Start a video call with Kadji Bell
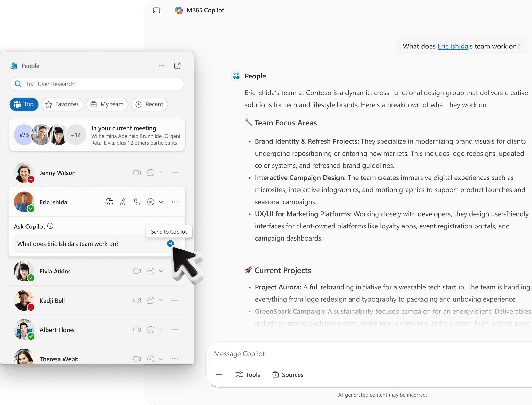This screenshot has width=532, height=405. click(137, 301)
